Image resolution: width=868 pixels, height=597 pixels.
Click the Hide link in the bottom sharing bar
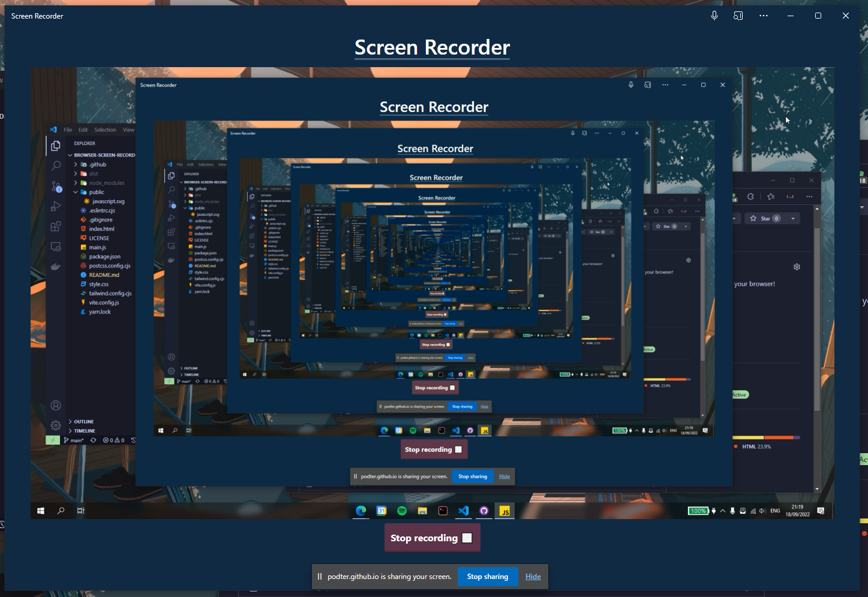point(533,577)
